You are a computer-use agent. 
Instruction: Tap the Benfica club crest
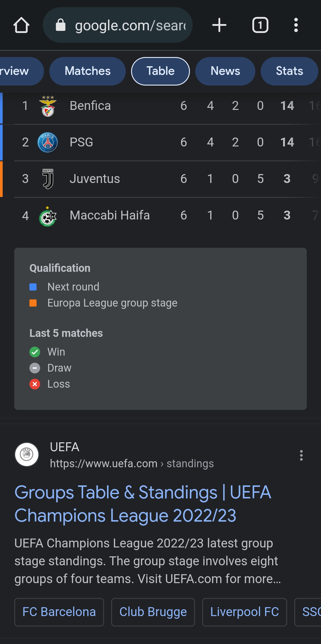[x=48, y=106]
